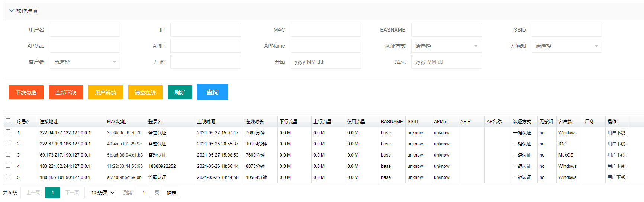This screenshot has height=202, width=644.
Task: Click 用户下线 for row 180.165.101.90
Action: 616,177
